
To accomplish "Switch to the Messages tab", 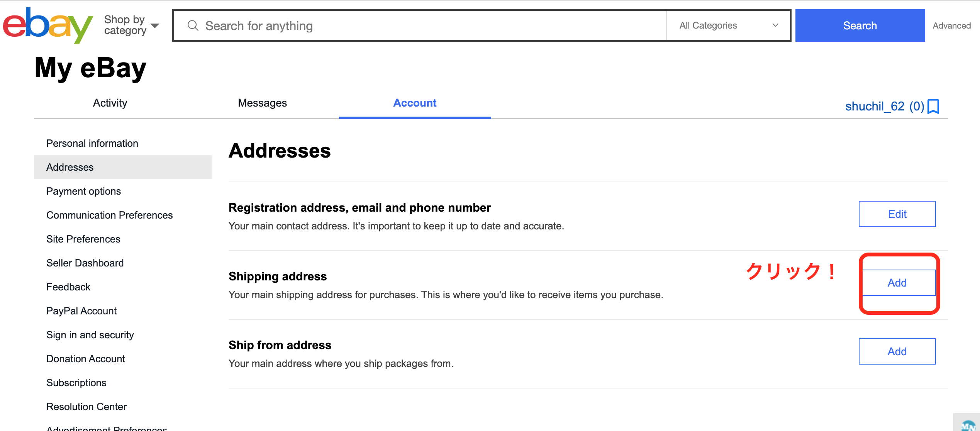I will (x=262, y=103).
